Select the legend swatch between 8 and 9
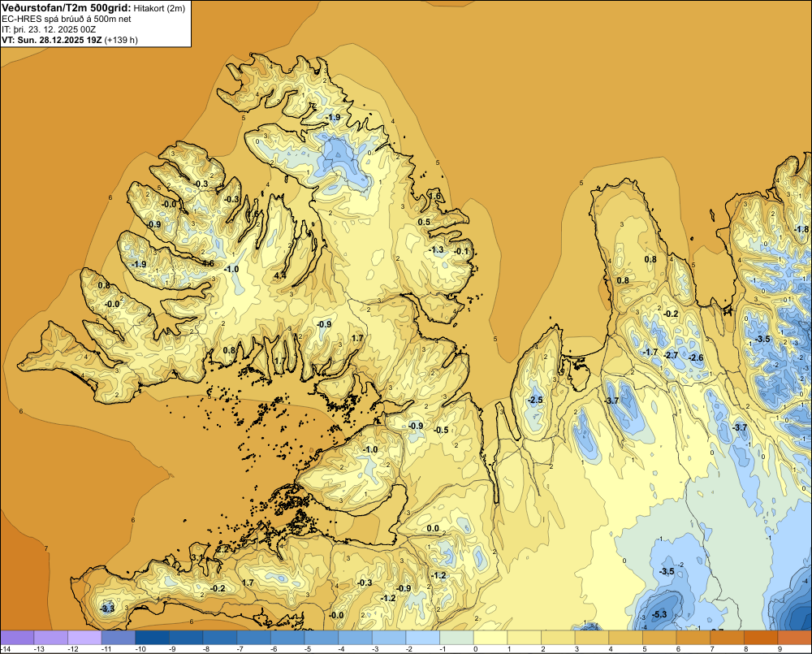The image size is (812, 654). click(761, 638)
